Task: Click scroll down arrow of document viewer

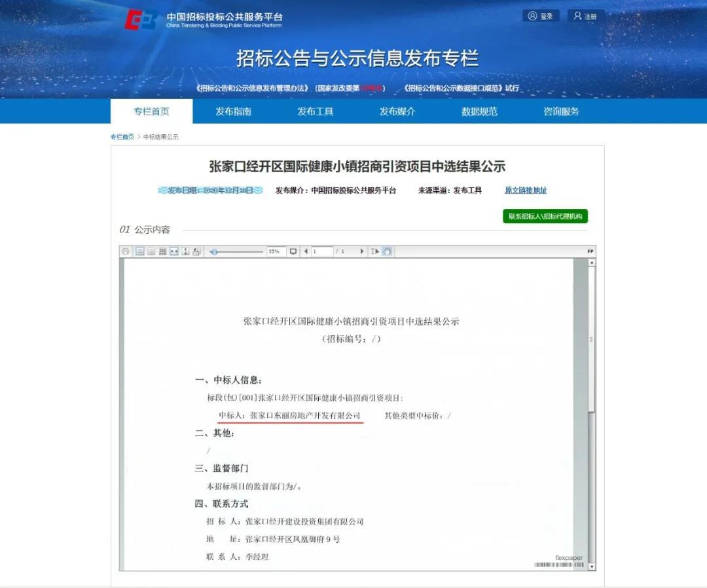Action: tap(592, 566)
